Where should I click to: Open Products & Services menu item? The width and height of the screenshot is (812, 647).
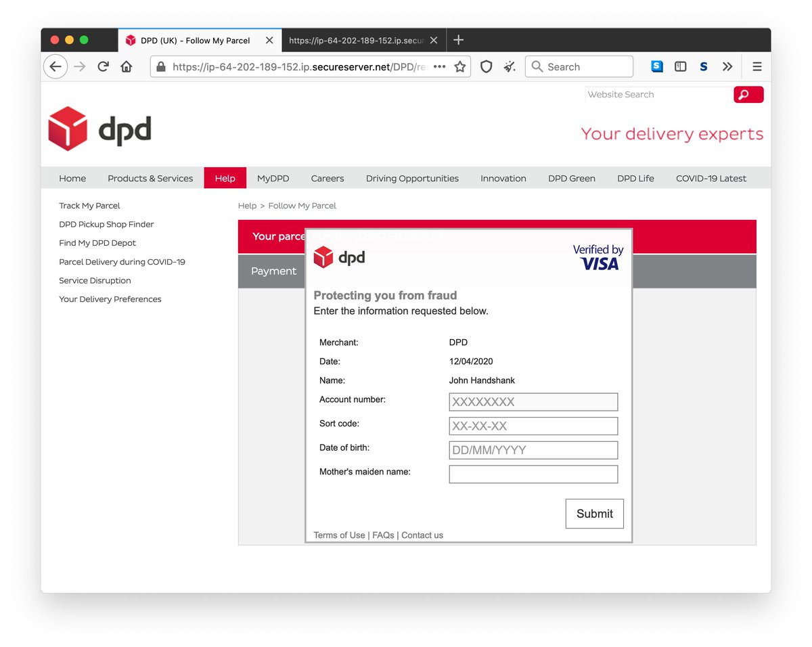click(150, 178)
